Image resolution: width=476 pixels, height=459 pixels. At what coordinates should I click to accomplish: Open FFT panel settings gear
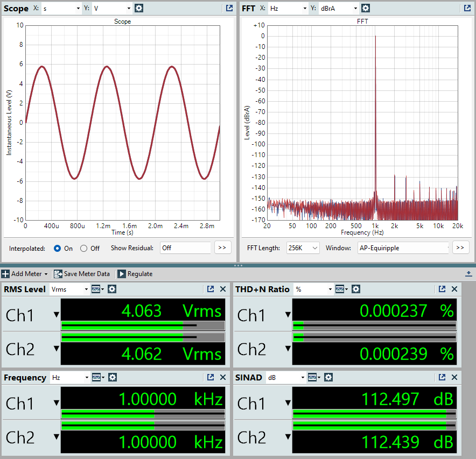[366, 8]
